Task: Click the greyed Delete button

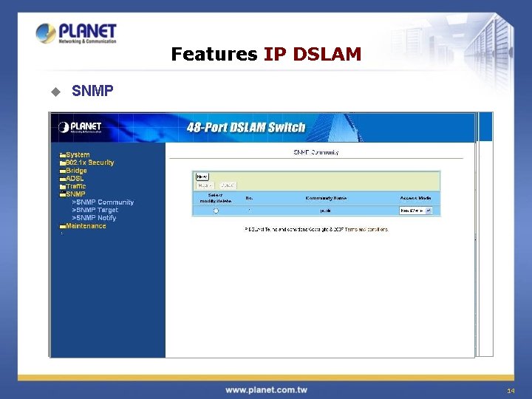Action: pos(228,185)
